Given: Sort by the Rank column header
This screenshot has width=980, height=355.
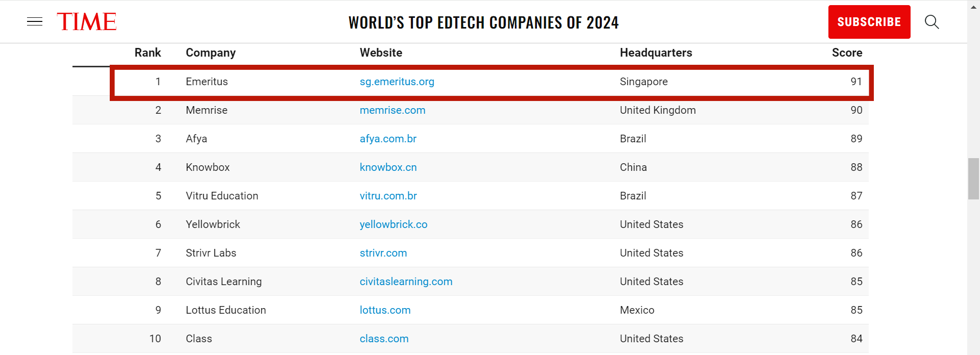Looking at the screenshot, I should (148, 53).
